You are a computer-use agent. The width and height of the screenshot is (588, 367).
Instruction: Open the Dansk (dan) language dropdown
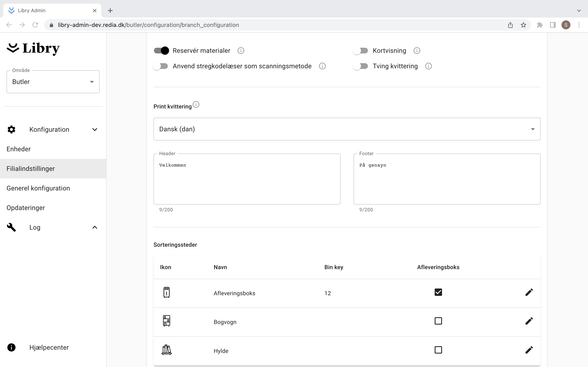tap(347, 129)
